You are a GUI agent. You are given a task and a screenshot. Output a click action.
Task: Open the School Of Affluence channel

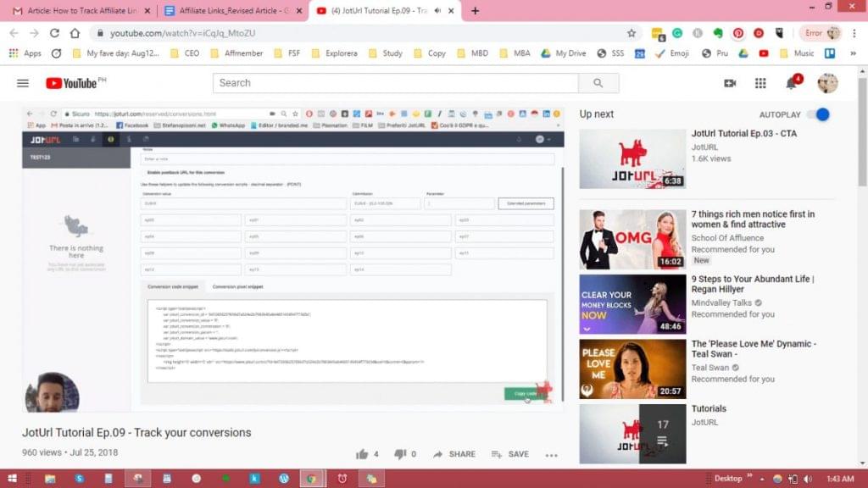727,238
